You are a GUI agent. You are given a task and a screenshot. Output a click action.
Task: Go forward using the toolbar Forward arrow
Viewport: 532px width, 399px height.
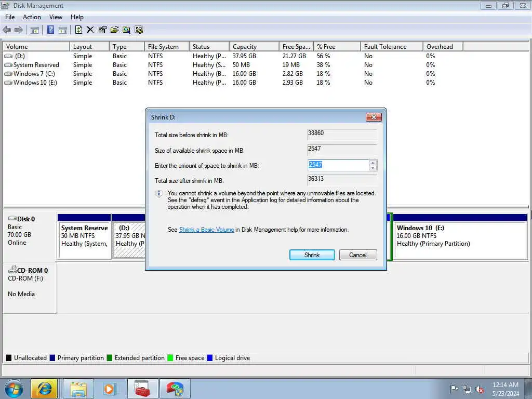pos(19,30)
